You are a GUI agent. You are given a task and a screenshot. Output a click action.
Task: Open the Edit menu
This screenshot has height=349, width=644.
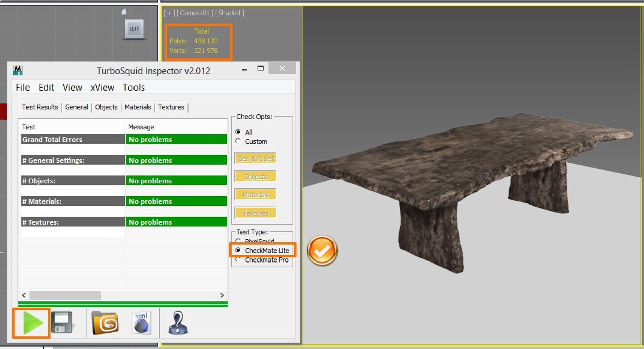(46, 88)
